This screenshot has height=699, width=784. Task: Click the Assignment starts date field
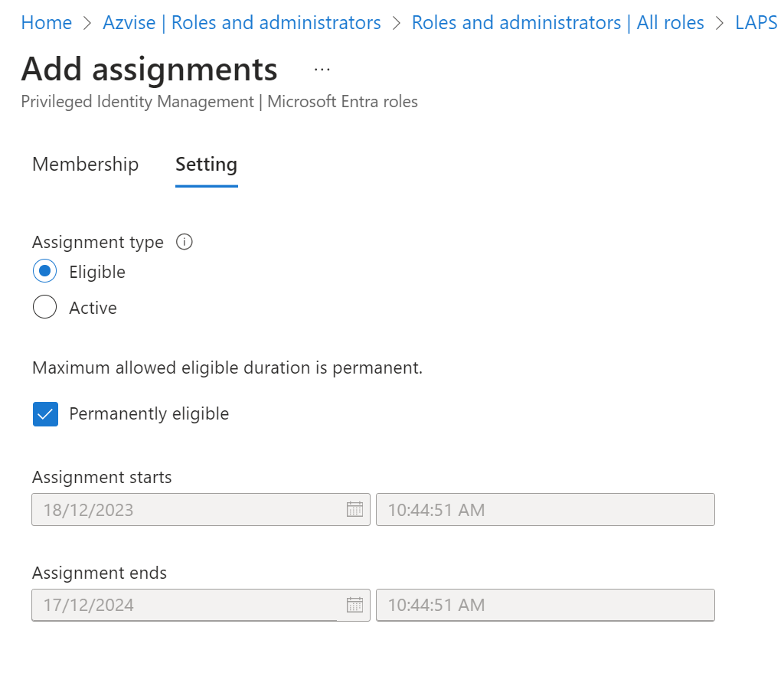pos(184,509)
